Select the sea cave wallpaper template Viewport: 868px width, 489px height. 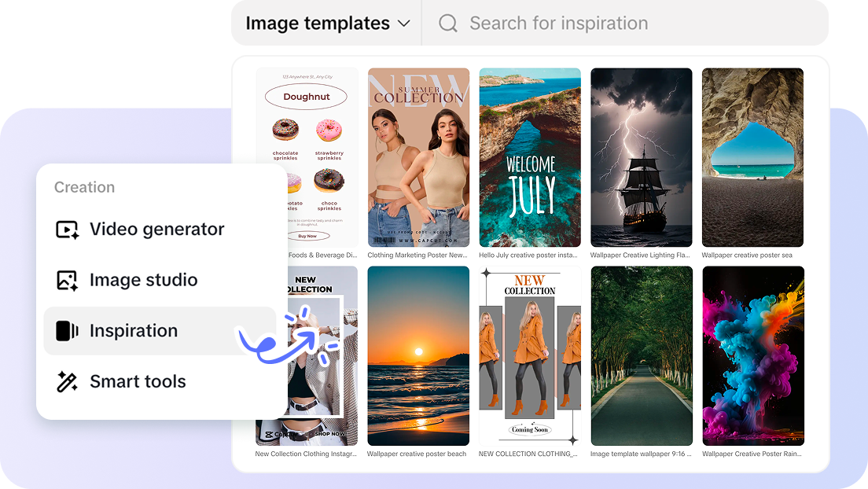click(x=752, y=157)
